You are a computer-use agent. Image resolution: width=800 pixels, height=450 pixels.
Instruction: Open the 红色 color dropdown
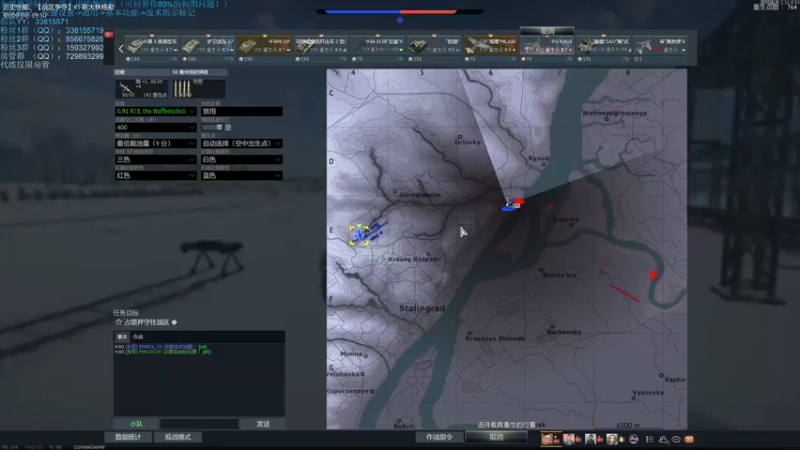(155, 176)
